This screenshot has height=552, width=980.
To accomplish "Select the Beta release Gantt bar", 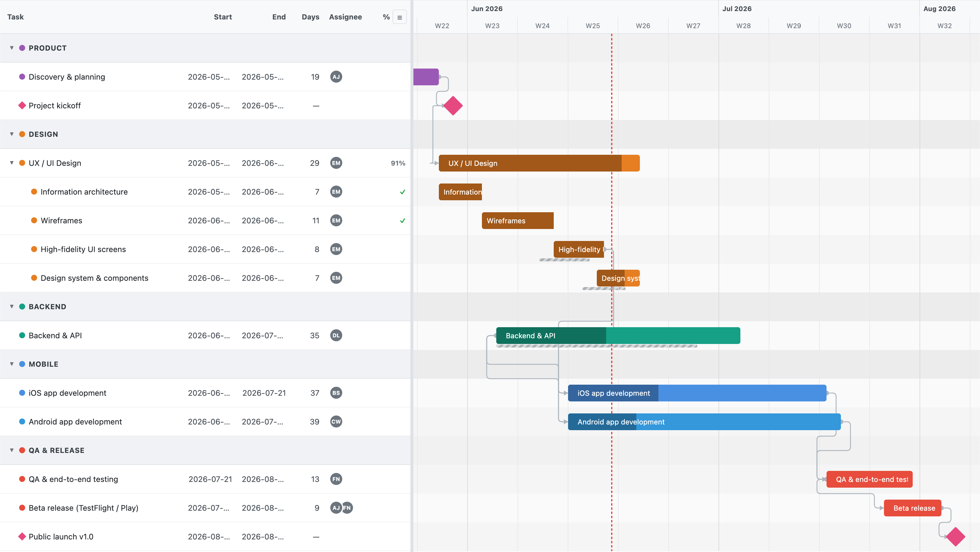I will (x=912, y=508).
